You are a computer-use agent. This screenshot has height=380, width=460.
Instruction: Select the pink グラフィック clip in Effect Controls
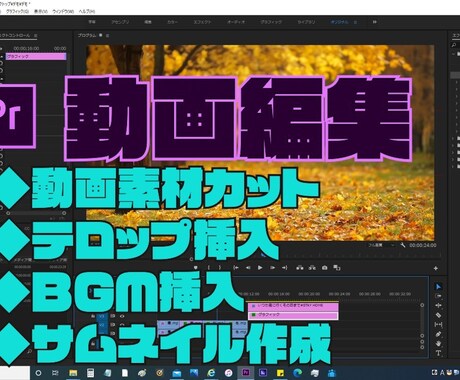point(36,57)
